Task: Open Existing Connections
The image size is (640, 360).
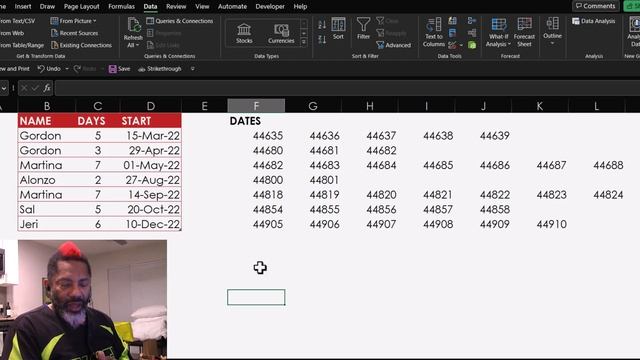Action: click(81, 45)
